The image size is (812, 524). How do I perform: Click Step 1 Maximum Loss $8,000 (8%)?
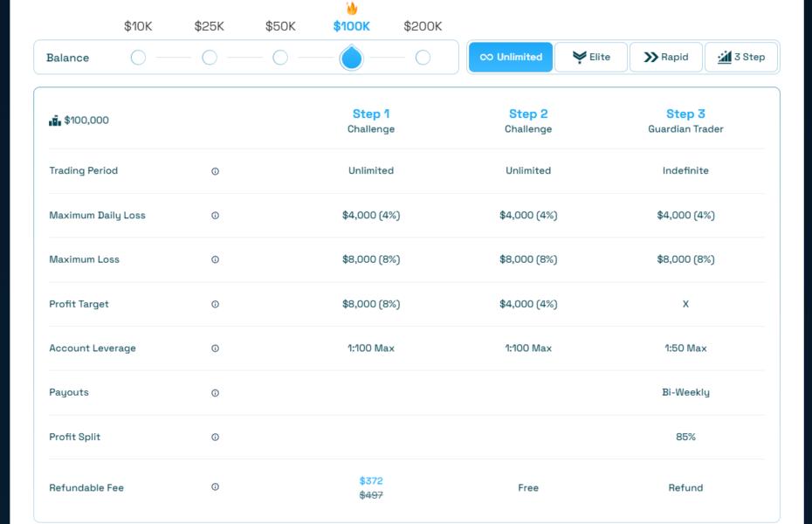pyautogui.click(x=371, y=259)
